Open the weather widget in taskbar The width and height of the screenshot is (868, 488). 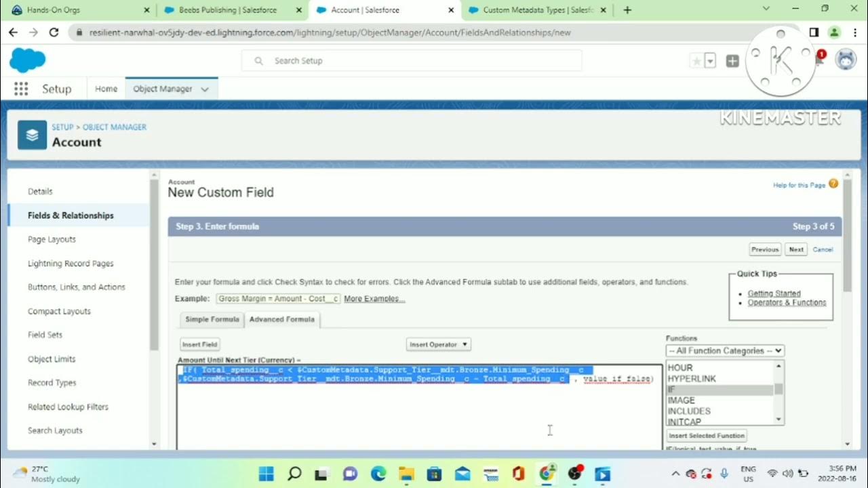point(46,473)
